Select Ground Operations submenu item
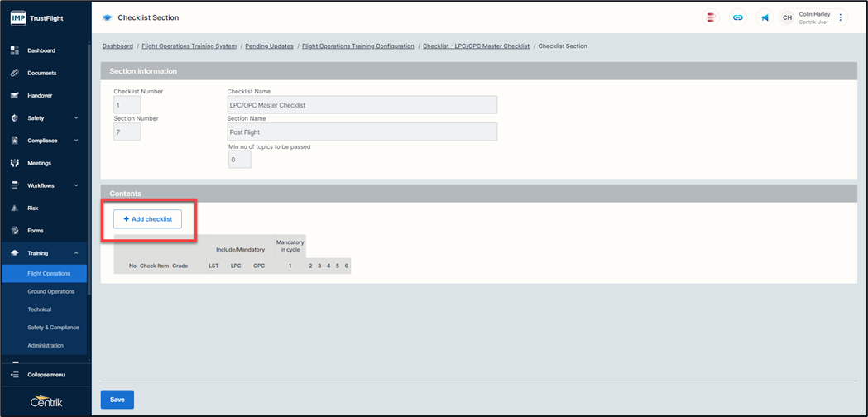Screen dimensions: 868x417 (x=51, y=291)
